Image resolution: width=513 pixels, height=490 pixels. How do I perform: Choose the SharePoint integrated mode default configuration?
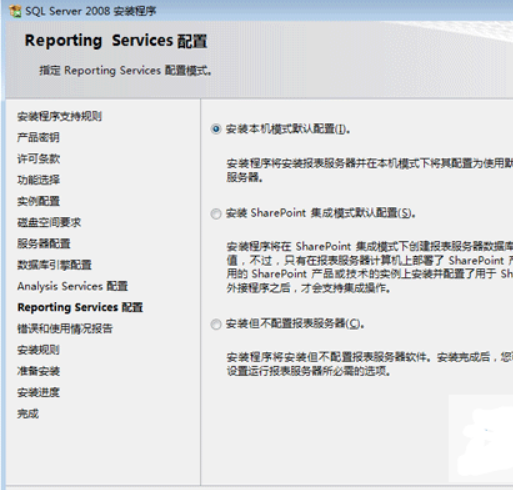pyautogui.click(x=216, y=213)
